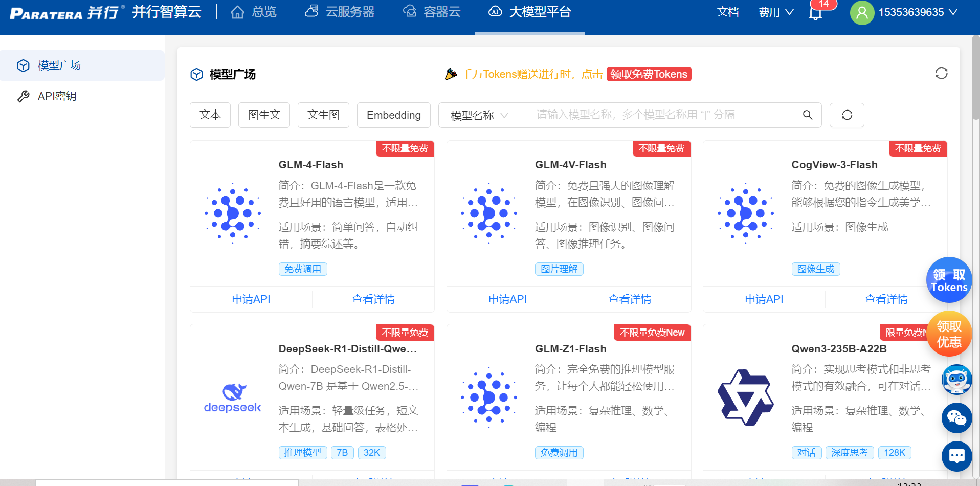Filter models by 文生图

(x=323, y=115)
